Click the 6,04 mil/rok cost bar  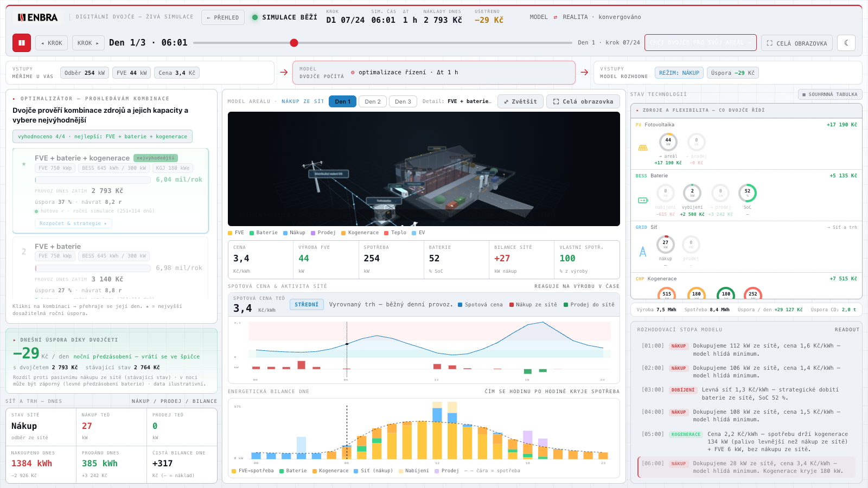(x=93, y=179)
